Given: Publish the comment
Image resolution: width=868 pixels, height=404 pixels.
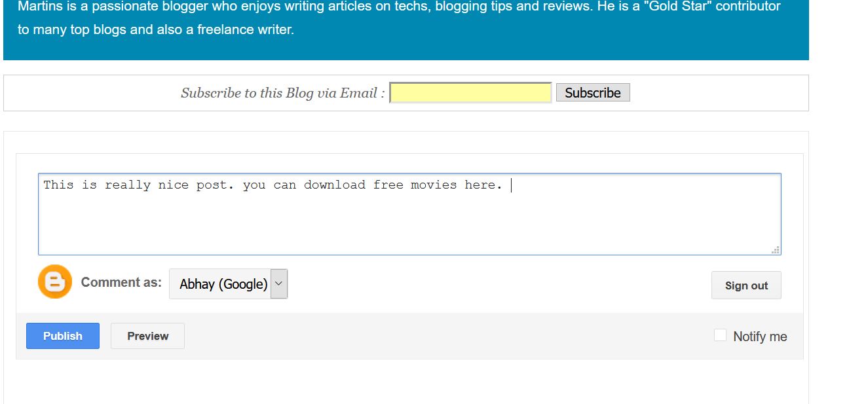Looking at the screenshot, I should (x=63, y=336).
